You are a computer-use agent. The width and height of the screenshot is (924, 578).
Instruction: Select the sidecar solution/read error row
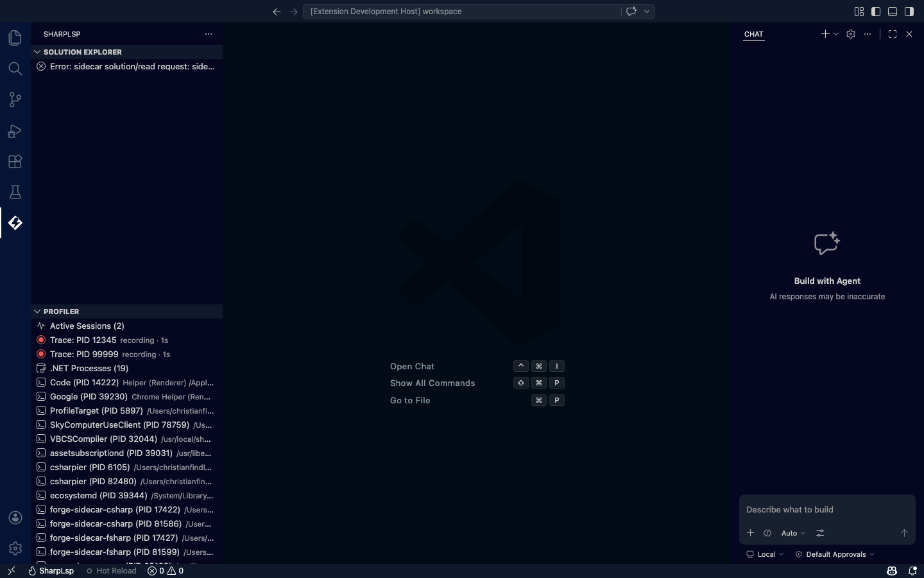(126, 66)
